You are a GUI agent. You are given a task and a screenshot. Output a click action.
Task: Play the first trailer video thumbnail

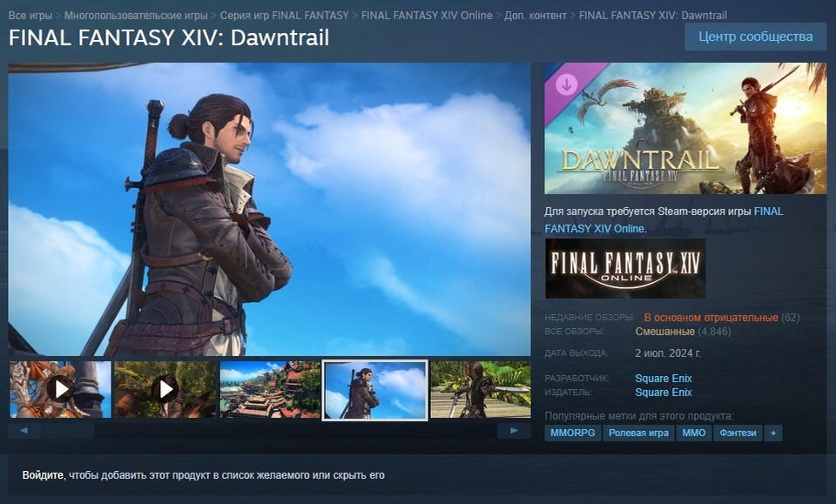coord(60,389)
